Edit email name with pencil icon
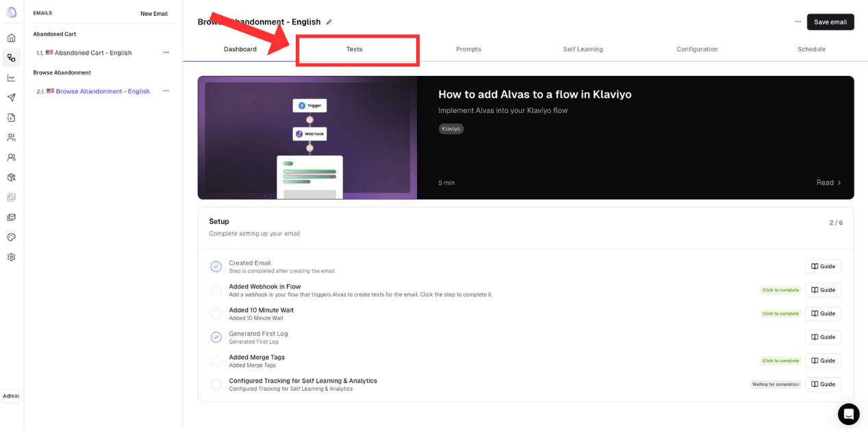This screenshot has height=429, width=868. (x=329, y=22)
